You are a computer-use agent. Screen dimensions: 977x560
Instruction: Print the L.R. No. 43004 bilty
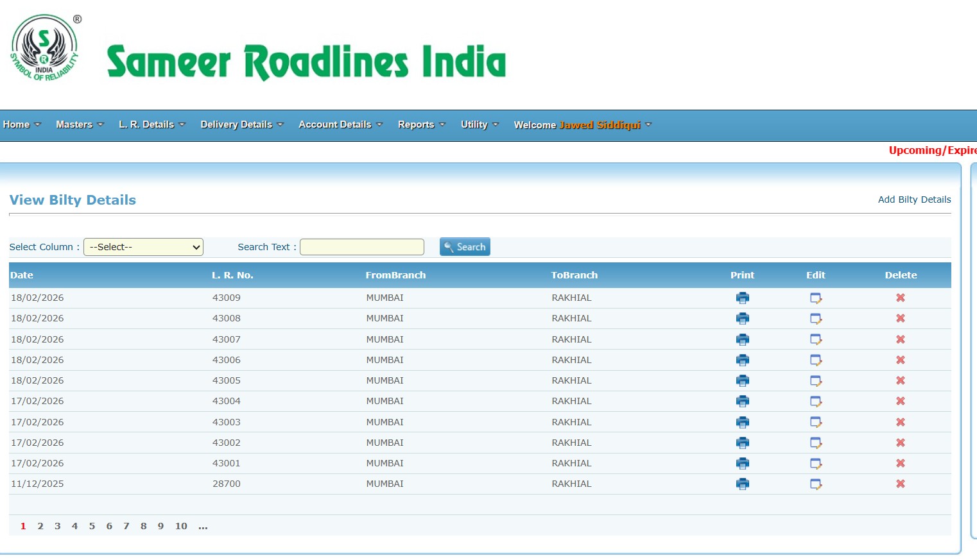point(742,401)
